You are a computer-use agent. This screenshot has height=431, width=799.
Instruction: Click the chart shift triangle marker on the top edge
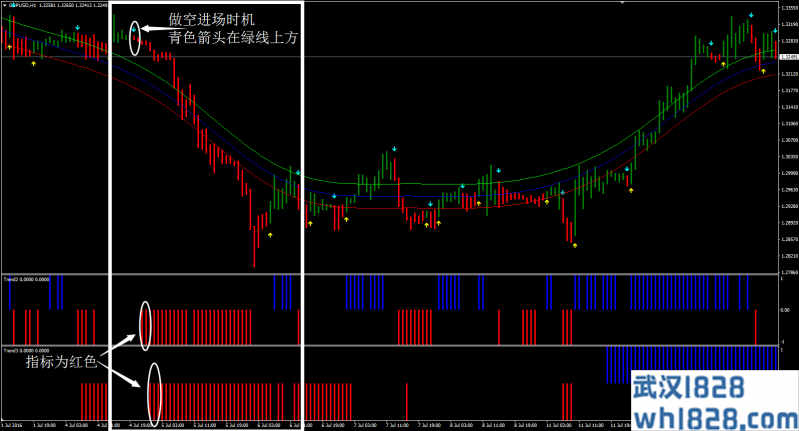764,4
